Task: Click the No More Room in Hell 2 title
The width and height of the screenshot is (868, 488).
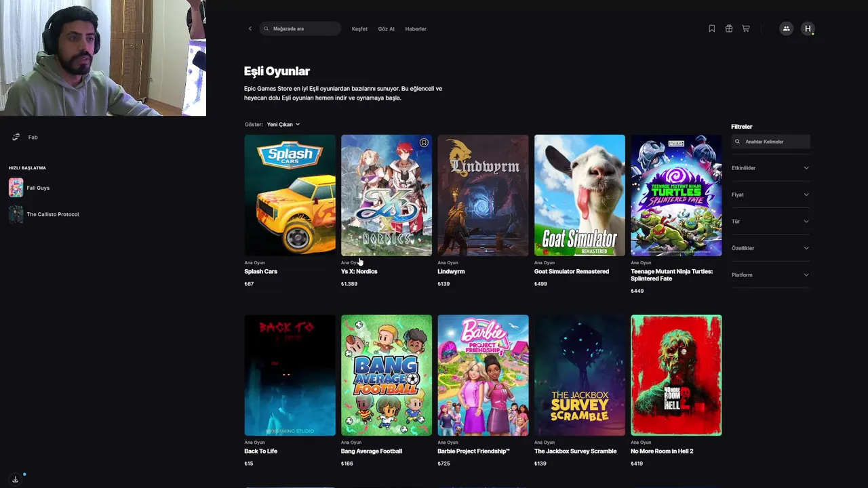Action: [x=662, y=451]
